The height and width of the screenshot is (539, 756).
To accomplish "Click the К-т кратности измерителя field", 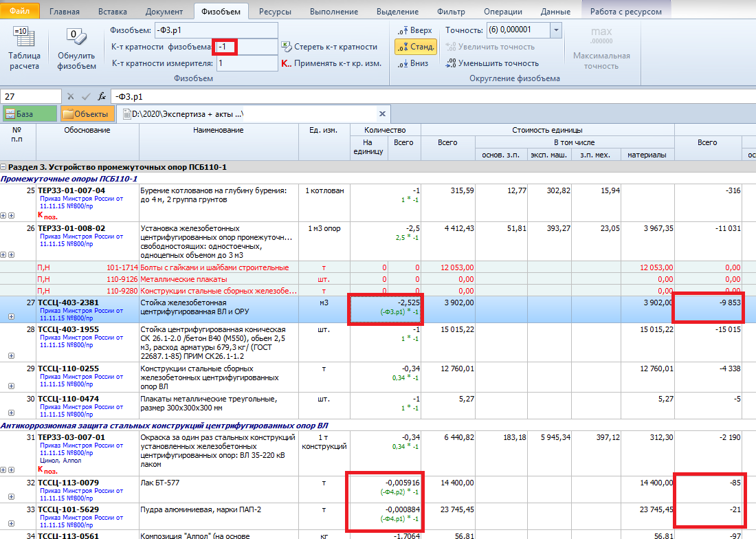I will coord(246,63).
